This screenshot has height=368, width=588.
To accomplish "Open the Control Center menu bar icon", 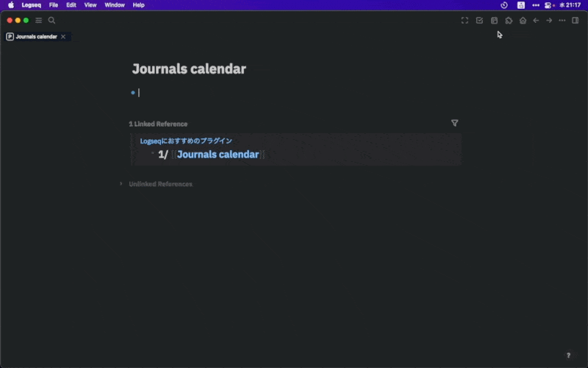I will [x=549, y=5].
